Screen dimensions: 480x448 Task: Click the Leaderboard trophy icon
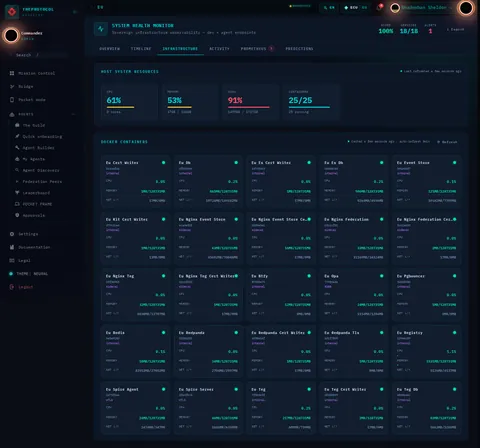[x=17, y=193]
